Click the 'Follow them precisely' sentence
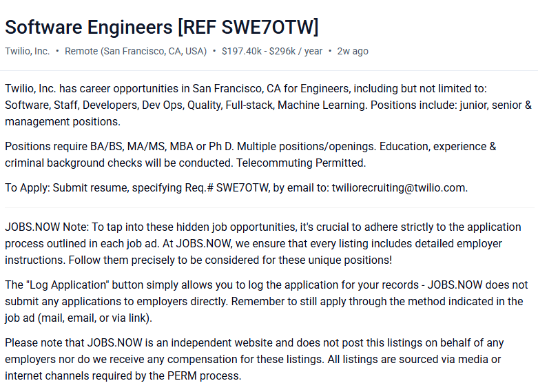 pyautogui.click(x=230, y=260)
